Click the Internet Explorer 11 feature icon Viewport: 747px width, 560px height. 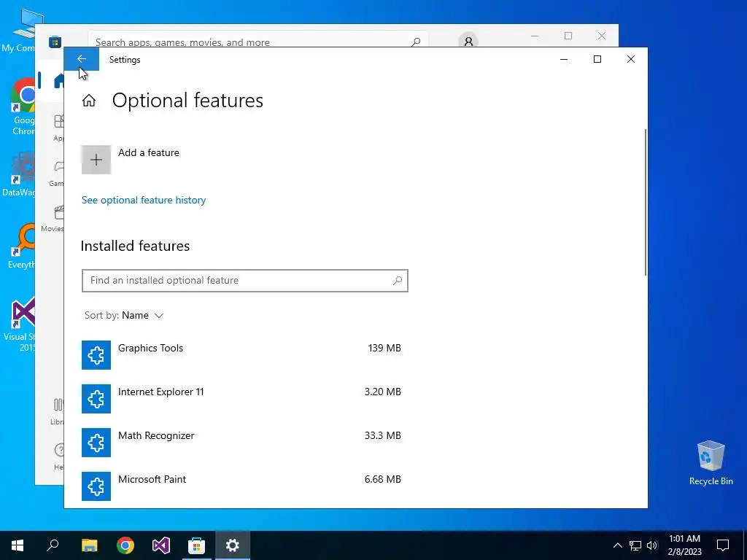click(x=96, y=399)
